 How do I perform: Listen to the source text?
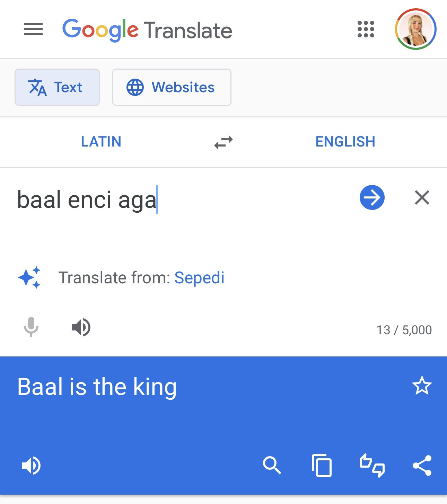pos(81,327)
